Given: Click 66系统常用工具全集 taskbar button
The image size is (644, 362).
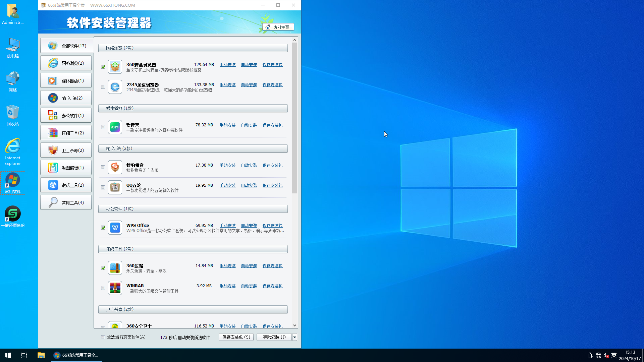Looking at the screenshot, I should coord(77,355).
